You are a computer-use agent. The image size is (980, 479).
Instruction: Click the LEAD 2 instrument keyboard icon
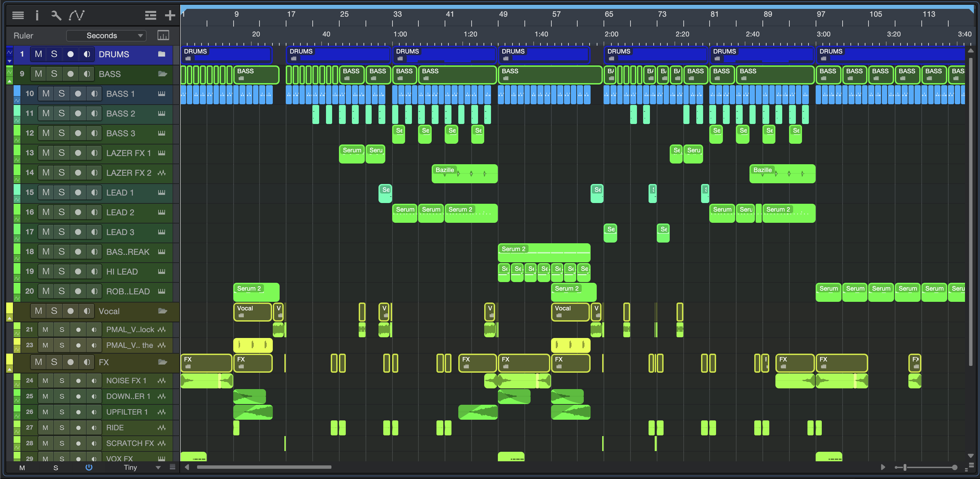tap(162, 212)
